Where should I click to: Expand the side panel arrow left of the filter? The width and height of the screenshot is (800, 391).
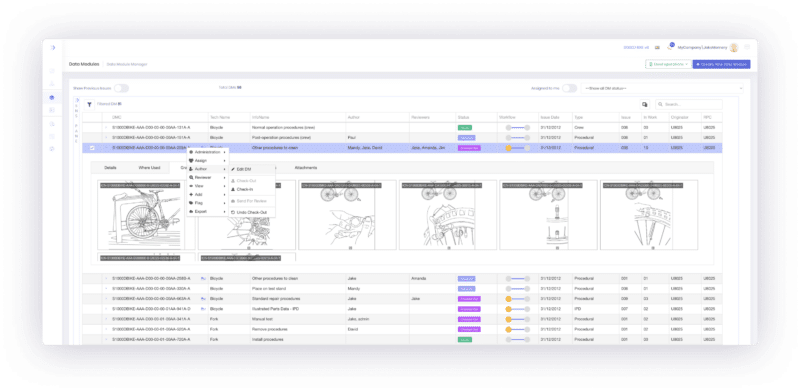(x=77, y=100)
